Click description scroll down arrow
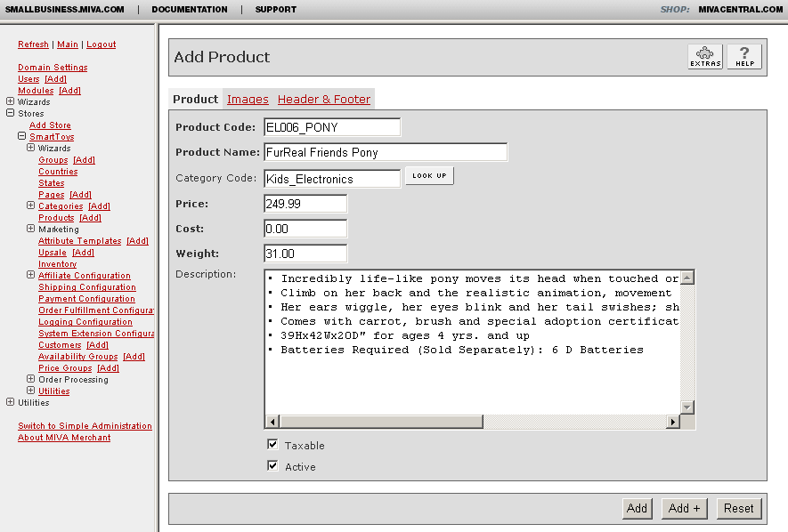788x532 pixels. tap(687, 407)
